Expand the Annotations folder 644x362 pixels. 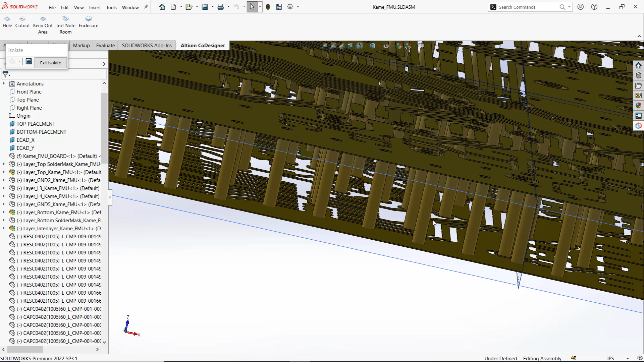(4, 84)
